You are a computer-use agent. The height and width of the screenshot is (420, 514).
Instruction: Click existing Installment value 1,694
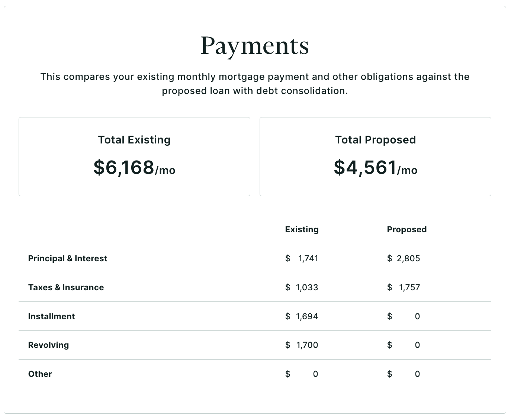pyautogui.click(x=307, y=316)
